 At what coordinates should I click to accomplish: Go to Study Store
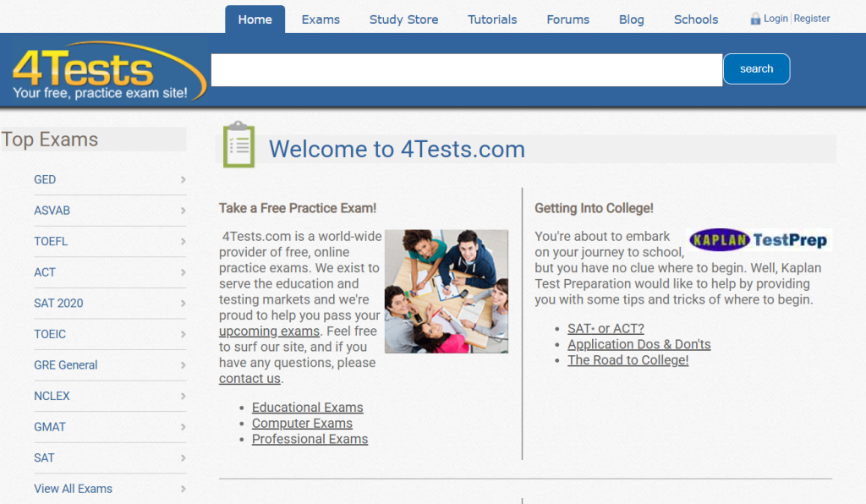point(403,19)
